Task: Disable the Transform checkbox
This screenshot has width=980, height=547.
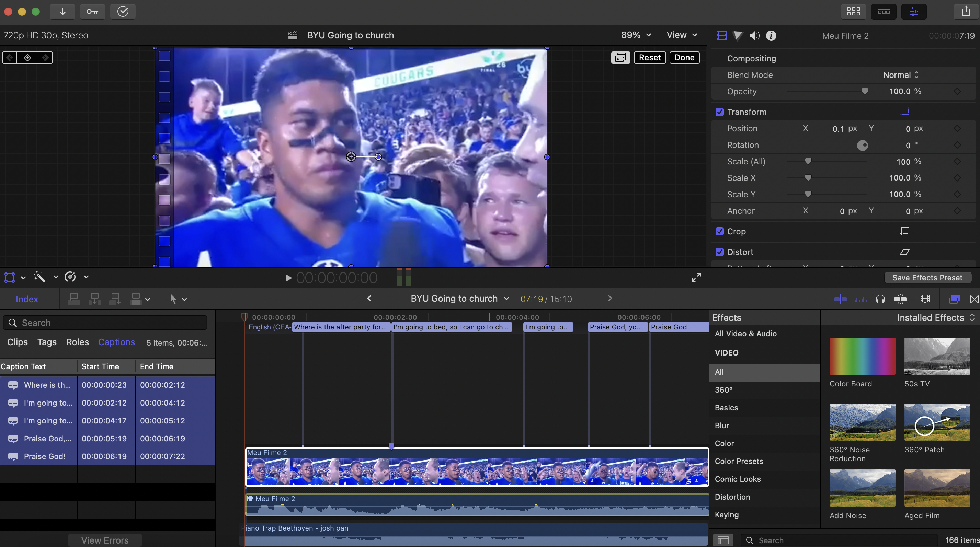Action: (x=719, y=112)
